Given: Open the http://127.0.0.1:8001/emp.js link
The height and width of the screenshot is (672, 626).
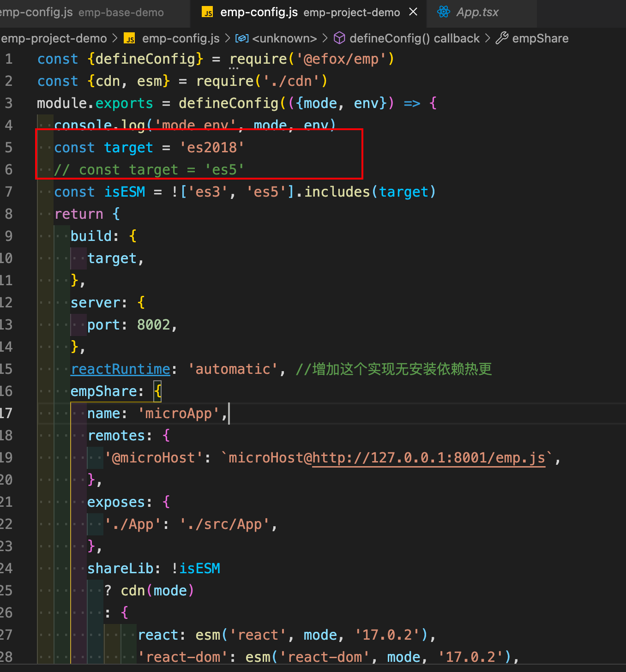Looking at the screenshot, I should [x=428, y=457].
